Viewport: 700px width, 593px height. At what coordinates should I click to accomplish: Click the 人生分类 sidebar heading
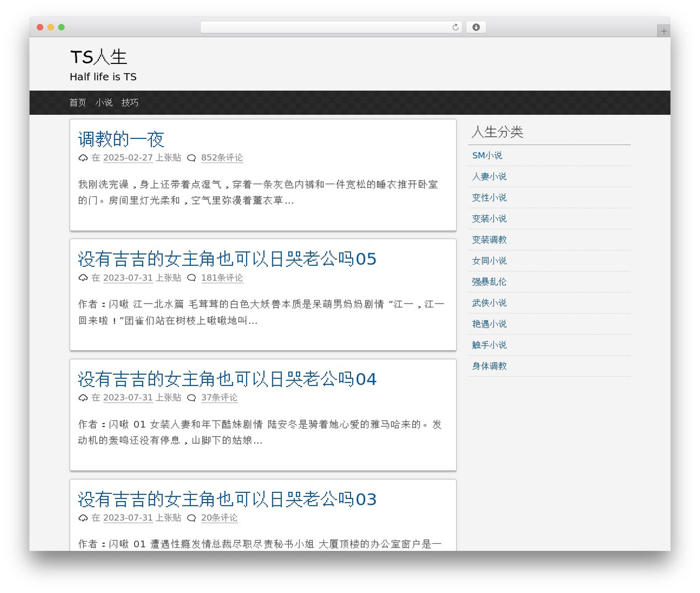click(498, 132)
